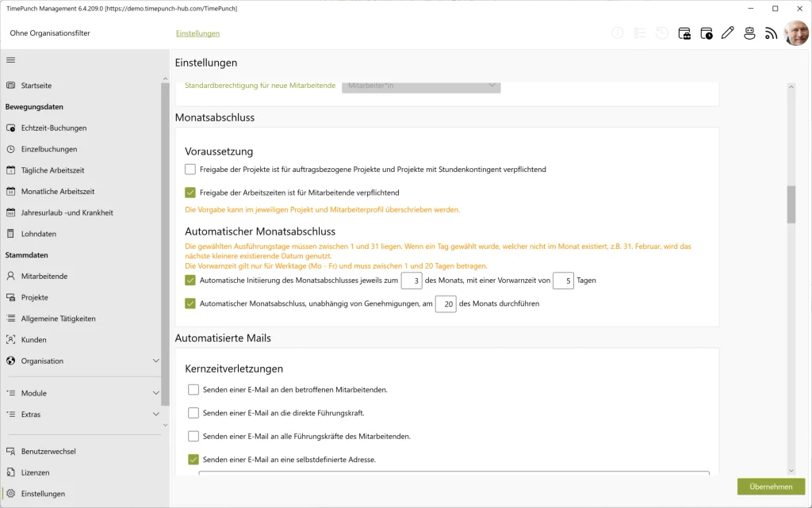This screenshot has height=508, width=812.
Task: Click the pencil edit toolbar icon
Action: pos(728,33)
